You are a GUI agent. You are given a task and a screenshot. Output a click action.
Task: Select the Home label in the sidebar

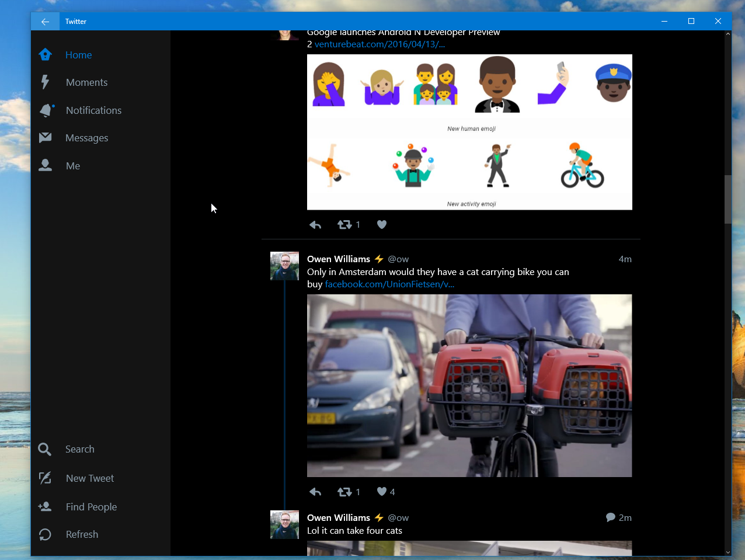(x=79, y=55)
